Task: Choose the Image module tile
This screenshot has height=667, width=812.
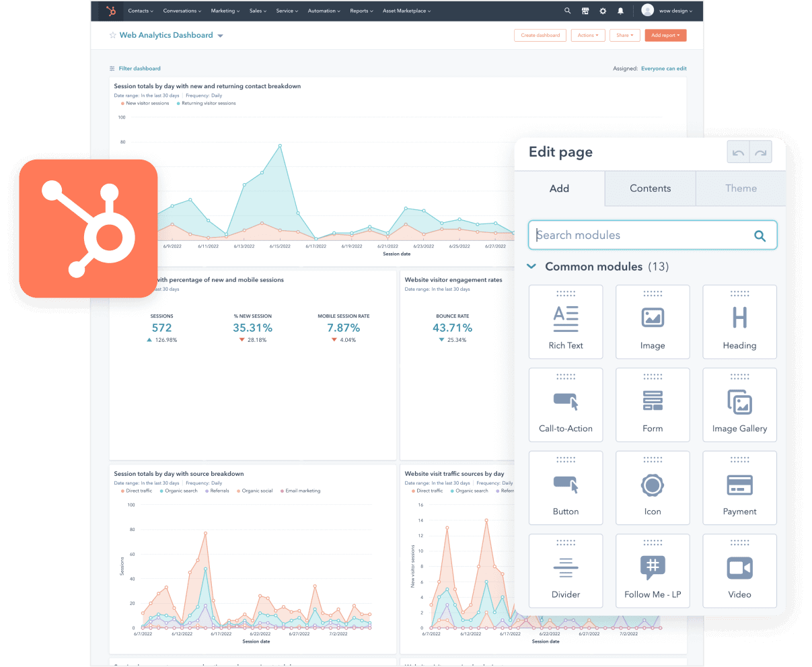Action: click(653, 322)
